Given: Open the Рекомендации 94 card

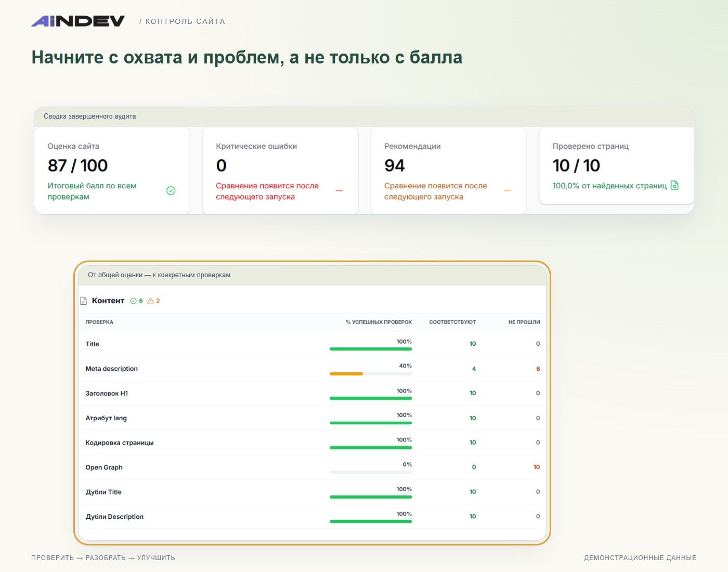Looking at the screenshot, I should click(448, 171).
